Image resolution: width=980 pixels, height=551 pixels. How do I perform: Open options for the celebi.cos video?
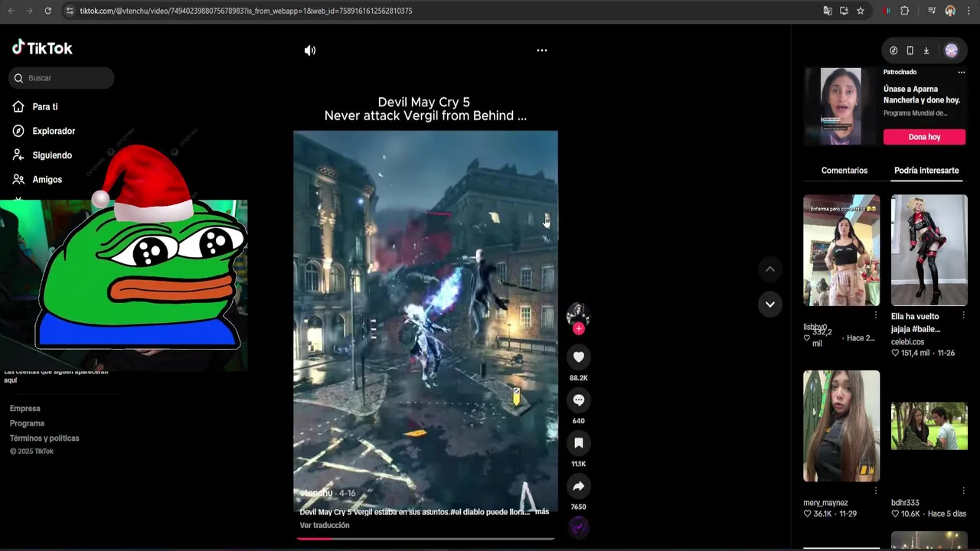[964, 315]
